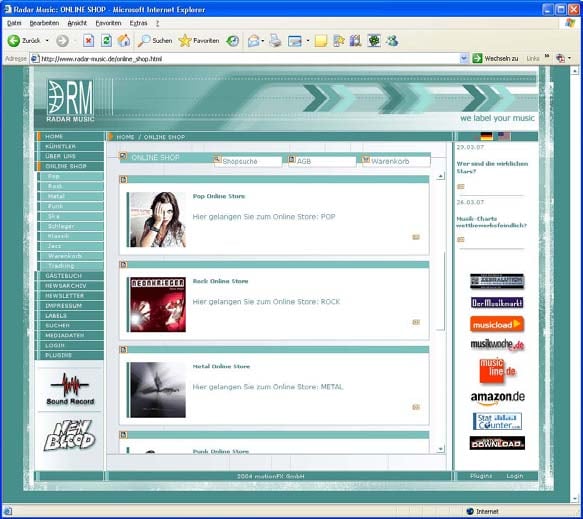Click read-more icon under Musik-Charts news
583x519 pixels.
click(x=461, y=239)
